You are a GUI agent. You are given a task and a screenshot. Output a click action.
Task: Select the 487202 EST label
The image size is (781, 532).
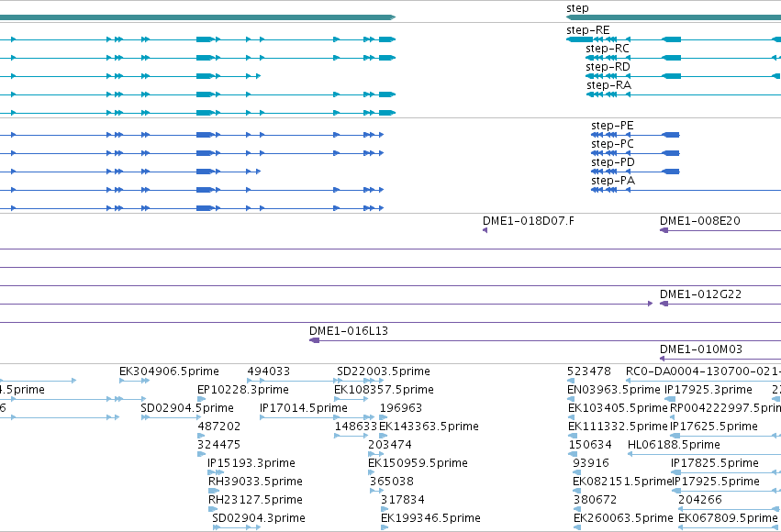(218, 427)
